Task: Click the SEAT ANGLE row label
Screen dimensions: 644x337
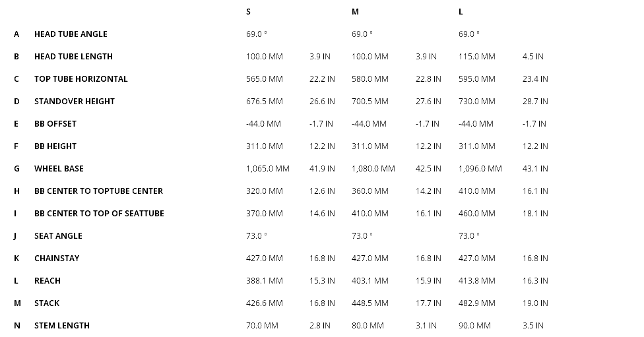Action: [x=58, y=236]
